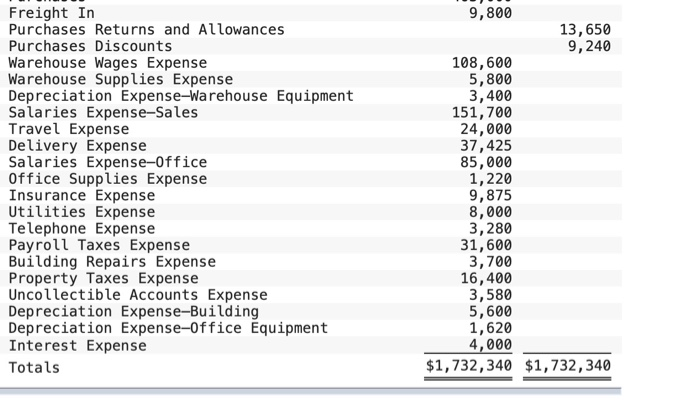
Task: Select Depreciation Expense—Warehouse Equipment label
Action: (x=181, y=96)
